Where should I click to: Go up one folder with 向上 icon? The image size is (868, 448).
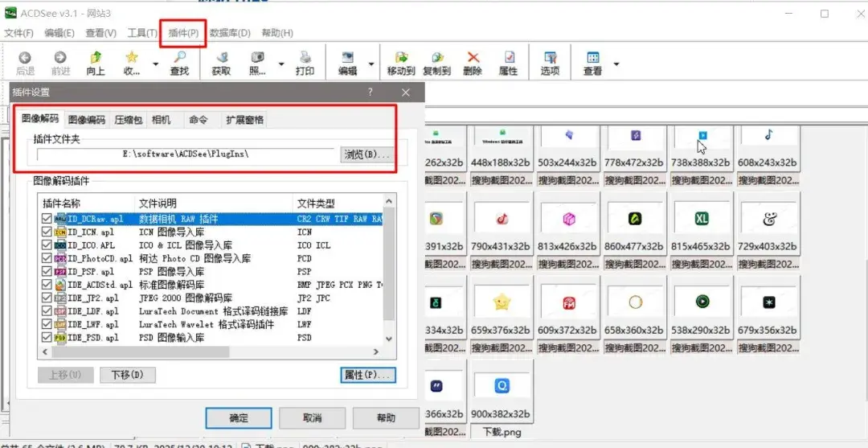pos(96,58)
